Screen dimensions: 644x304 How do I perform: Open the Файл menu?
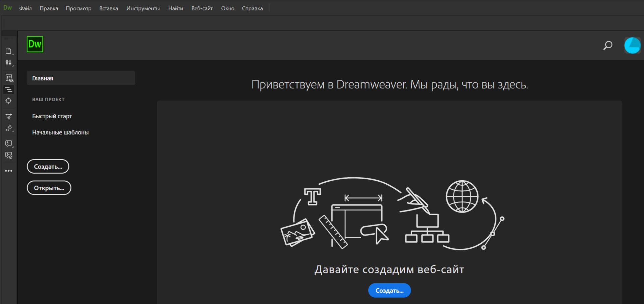click(25, 8)
